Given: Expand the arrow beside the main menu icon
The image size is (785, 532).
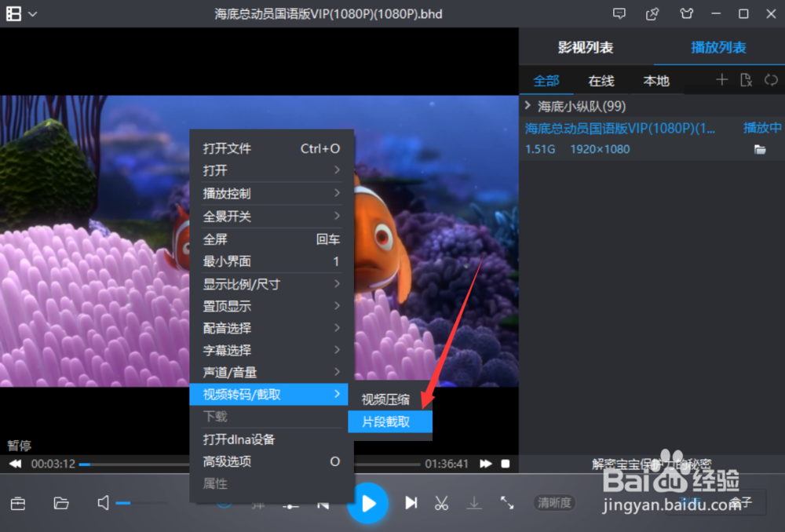Looking at the screenshot, I should [32, 14].
